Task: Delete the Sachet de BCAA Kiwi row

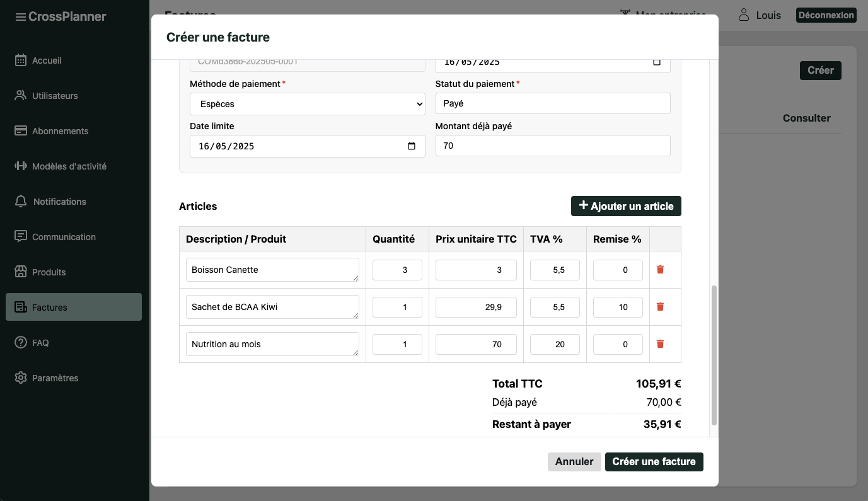Action: 661,307
